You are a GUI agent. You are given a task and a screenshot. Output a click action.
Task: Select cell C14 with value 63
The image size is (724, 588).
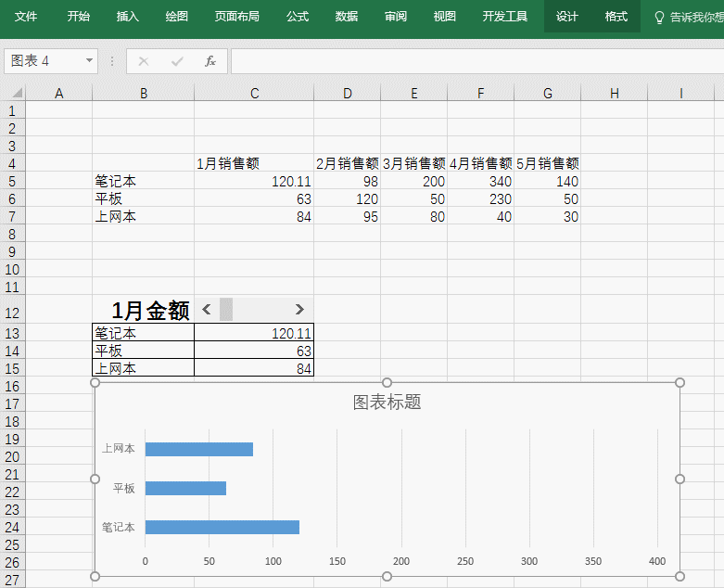(x=254, y=351)
